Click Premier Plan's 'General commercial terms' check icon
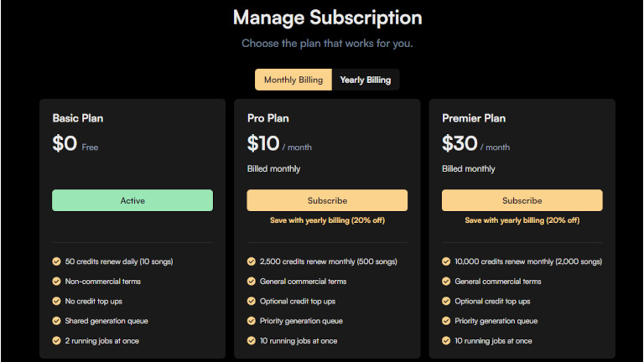This screenshot has width=644, height=362. tap(446, 282)
